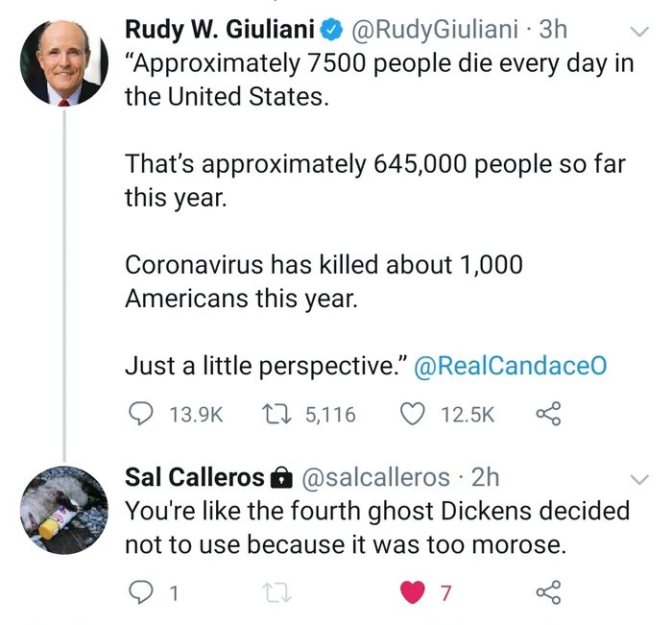Share Rudy Giuliani's tweet using share icon
This screenshot has height=625, width=672.
[x=546, y=414]
